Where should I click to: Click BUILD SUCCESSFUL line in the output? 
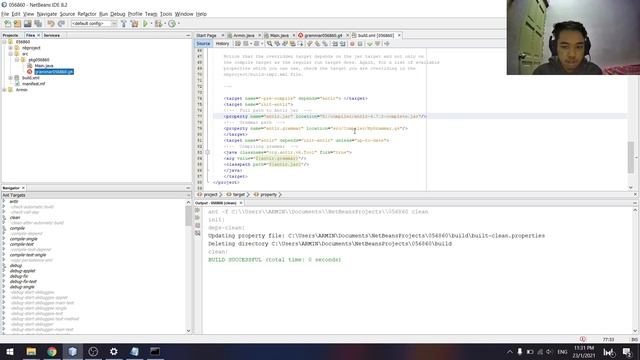[x=274, y=260]
